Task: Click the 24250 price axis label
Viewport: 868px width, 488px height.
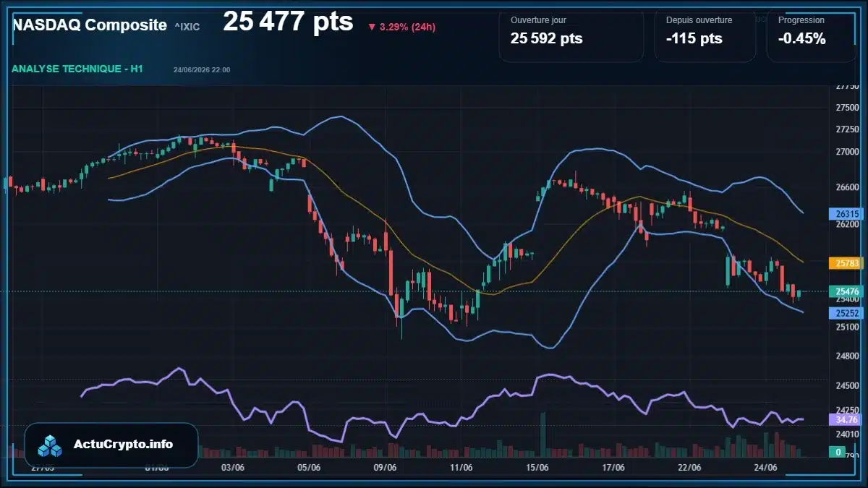Action: coord(846,409)
